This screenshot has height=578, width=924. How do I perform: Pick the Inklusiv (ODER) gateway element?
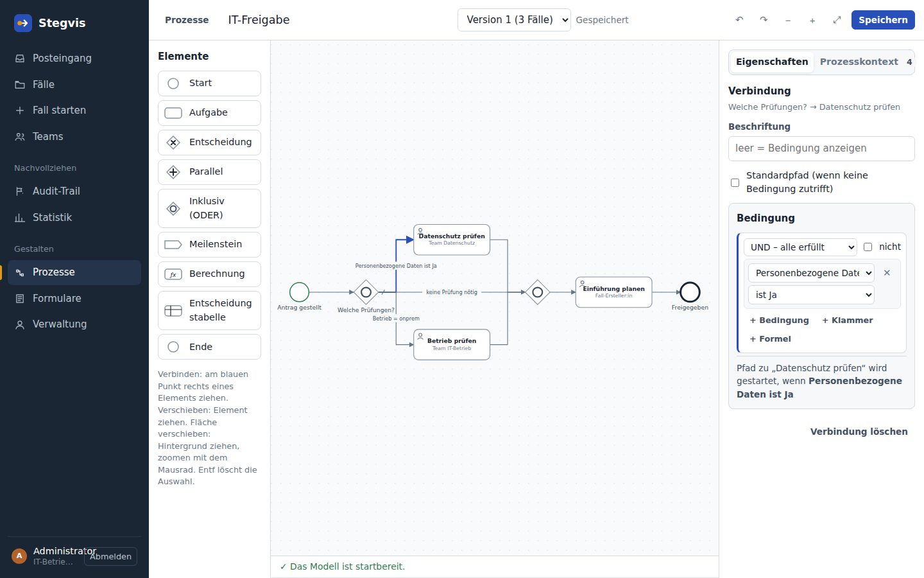point(209,208)
